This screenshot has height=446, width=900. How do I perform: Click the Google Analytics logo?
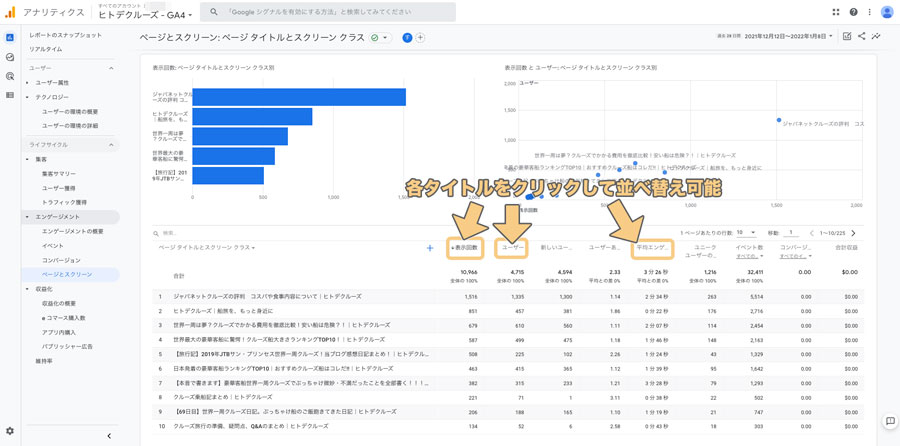[x=10, y=12]
